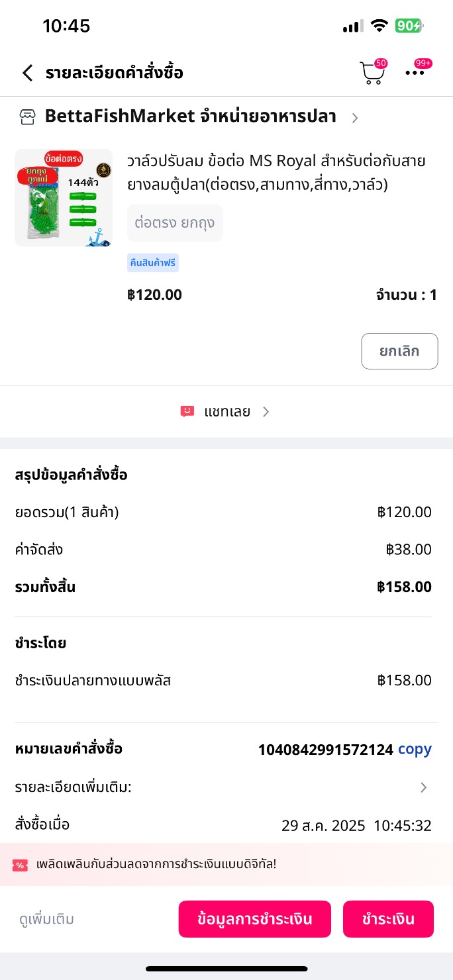Screen dimensions: 453x980
Task: Open the product title text
Action: 276,172
